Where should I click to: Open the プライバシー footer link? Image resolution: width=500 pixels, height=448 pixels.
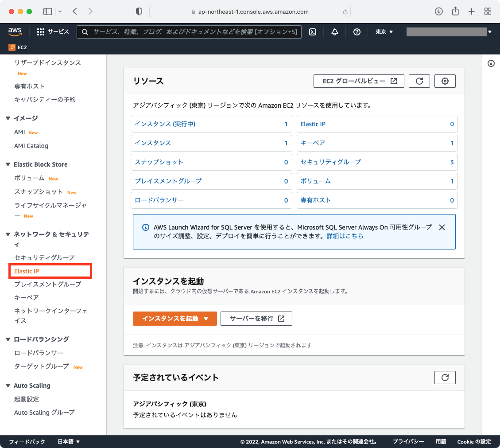(x=408, y=442)
